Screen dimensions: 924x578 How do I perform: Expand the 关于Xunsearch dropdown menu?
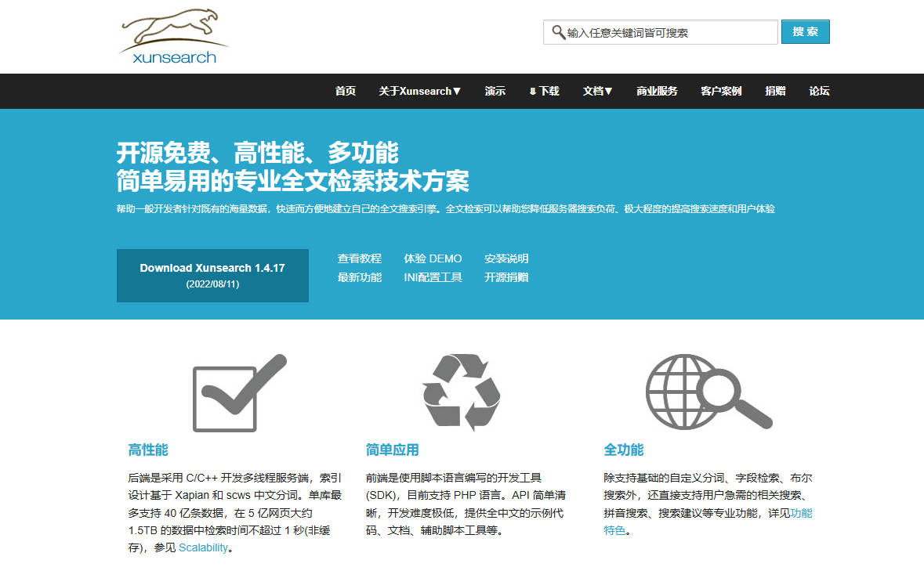tap(419, 91)
